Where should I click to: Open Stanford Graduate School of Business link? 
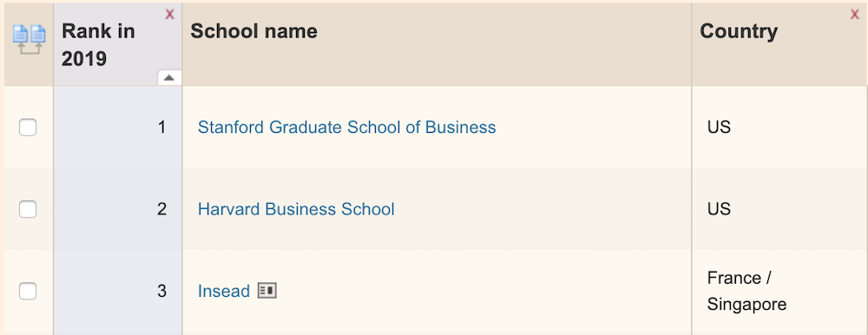(x=347, y=128)
